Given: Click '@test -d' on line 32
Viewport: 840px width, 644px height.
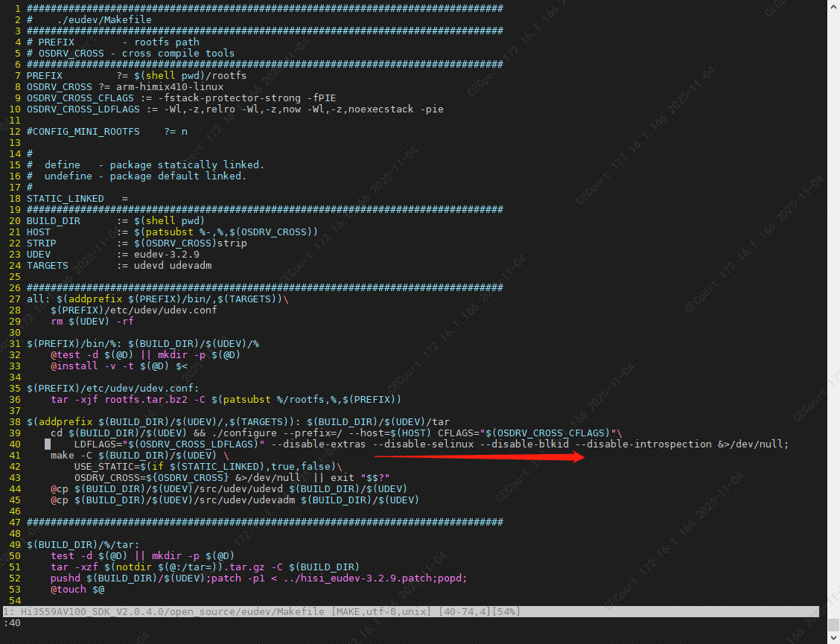Looking at the screenshot, I should point(74,355).
